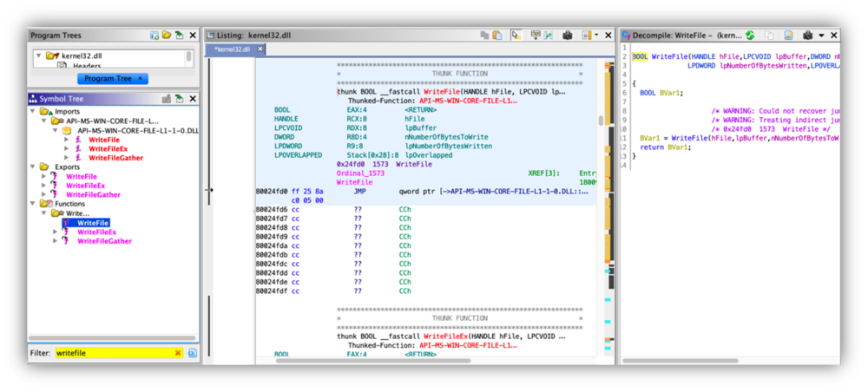Expand WriteFileGather arrow under Functions
This screenshot has height=392, width=868.
tap(55, 241)
